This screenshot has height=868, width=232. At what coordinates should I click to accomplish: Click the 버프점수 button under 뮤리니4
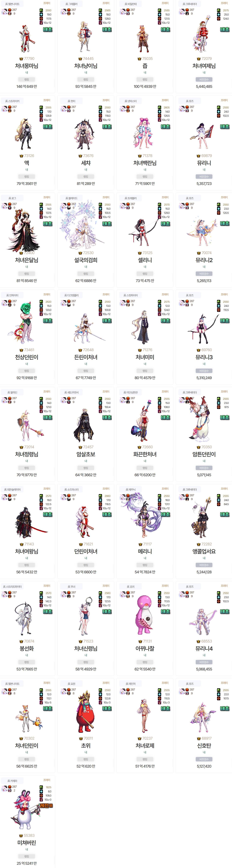point(204,662)
